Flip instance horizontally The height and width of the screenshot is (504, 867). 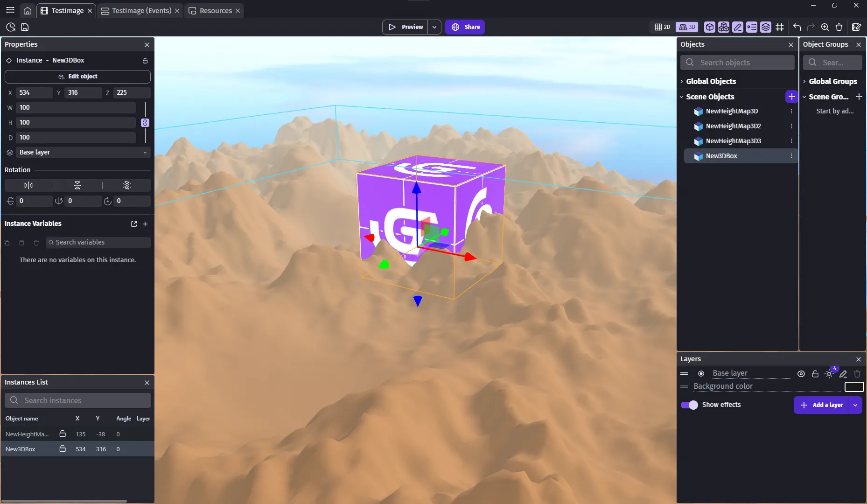pyautogui.click(x=28, y=185)
